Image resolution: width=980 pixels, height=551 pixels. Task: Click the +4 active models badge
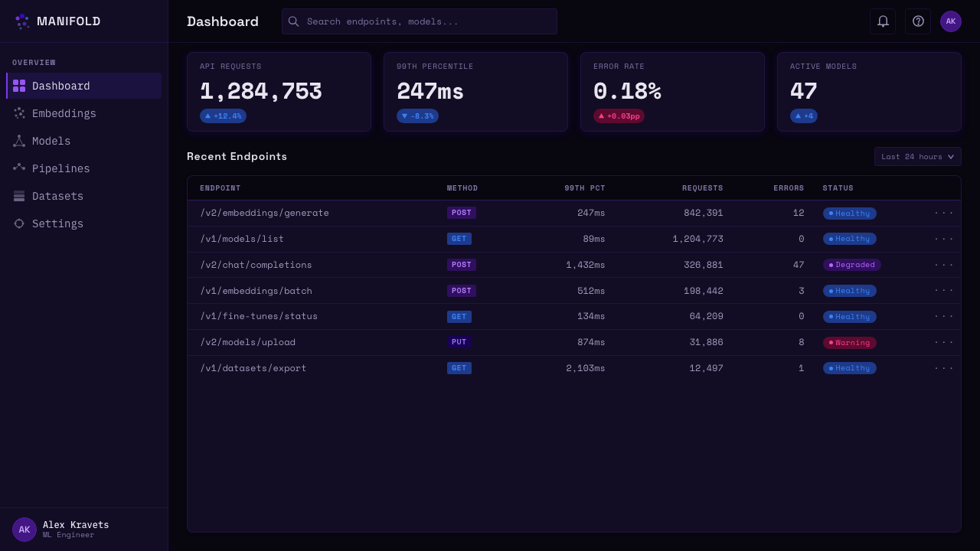click(804, 116)
